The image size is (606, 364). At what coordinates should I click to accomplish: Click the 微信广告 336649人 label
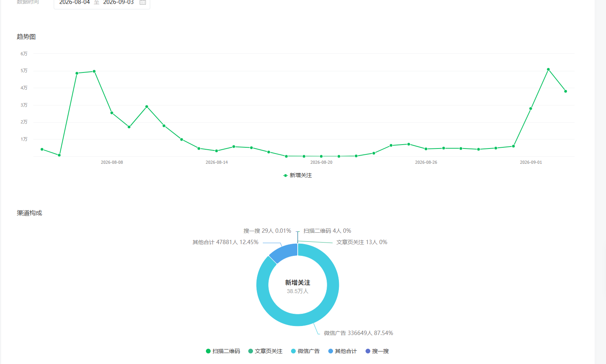[359, 333]
